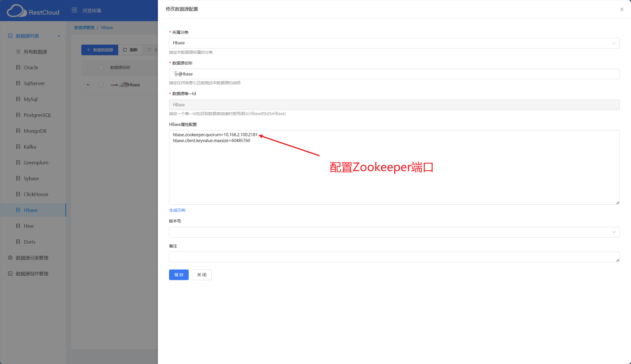Click the 保存 save button
The width and height of the screenshot is (631, 364).
click(178, 274)
